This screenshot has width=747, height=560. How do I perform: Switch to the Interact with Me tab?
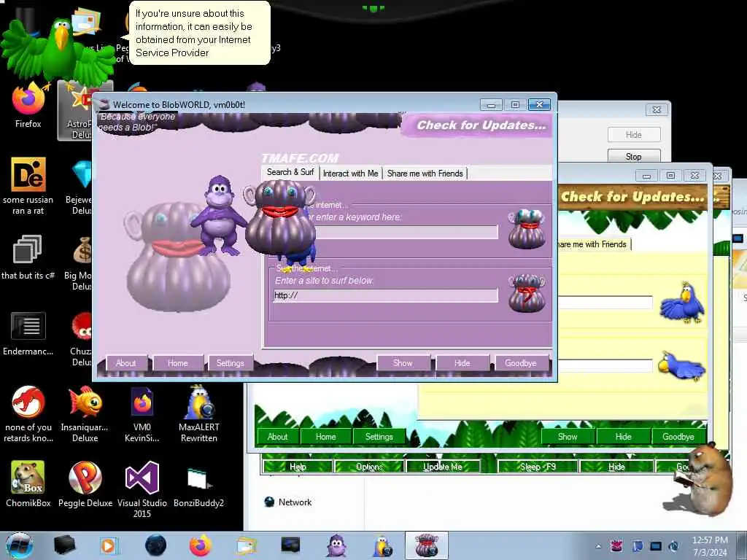point(351,174)
